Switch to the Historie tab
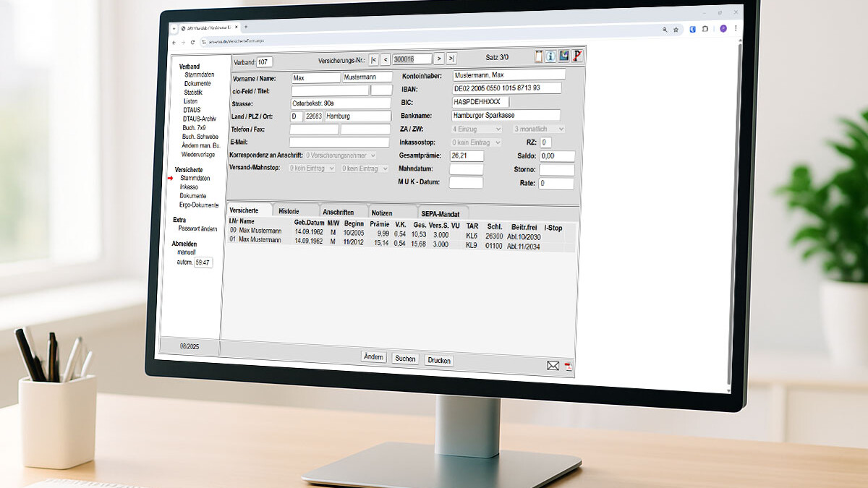This screenshot has width=868, height=488. tap(289, 211)
